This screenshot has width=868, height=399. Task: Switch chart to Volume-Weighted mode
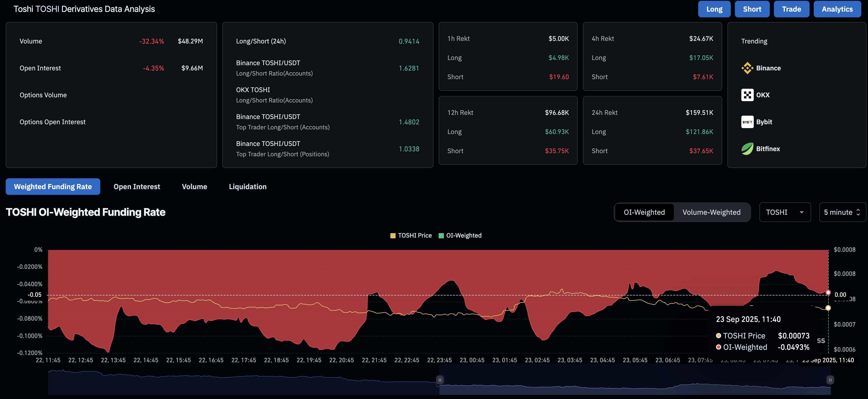point(711,212)
